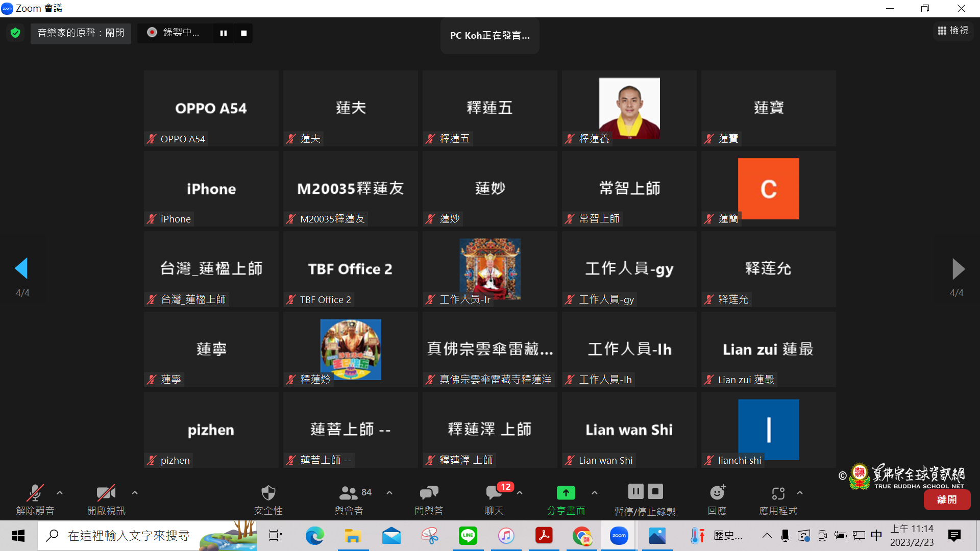The width and height of the screenshot is (980, 551).
Task: Open the Security shield icon
Action: [x=268, y=493]
